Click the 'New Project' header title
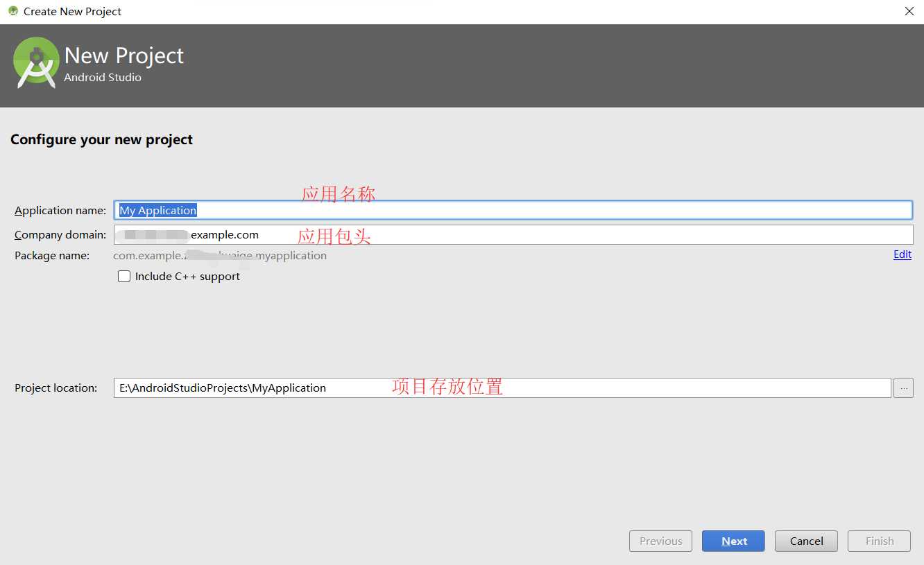The width and height of the screenshot is (924, 565). pyautogui.click(x=124, y=55)
